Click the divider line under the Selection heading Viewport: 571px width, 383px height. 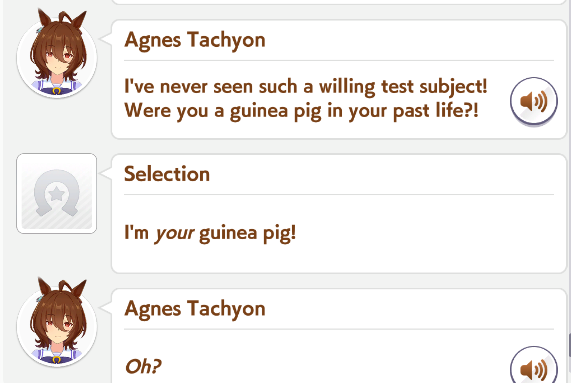tap(339, 194)
